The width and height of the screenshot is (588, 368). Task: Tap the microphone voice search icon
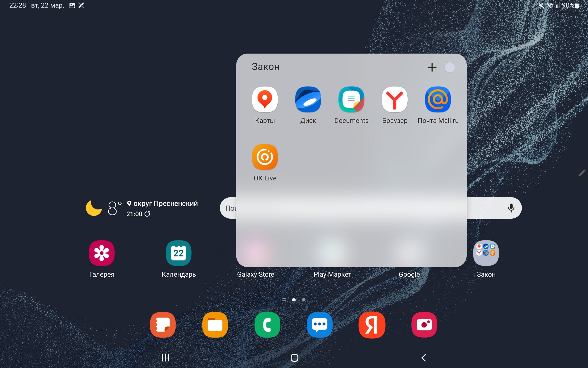(511, 208)
